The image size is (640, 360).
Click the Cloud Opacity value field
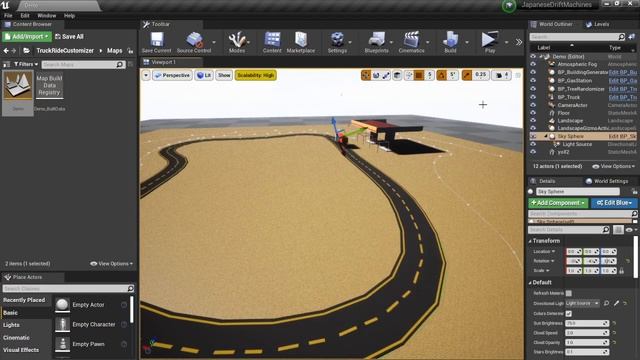pos(587,342)
